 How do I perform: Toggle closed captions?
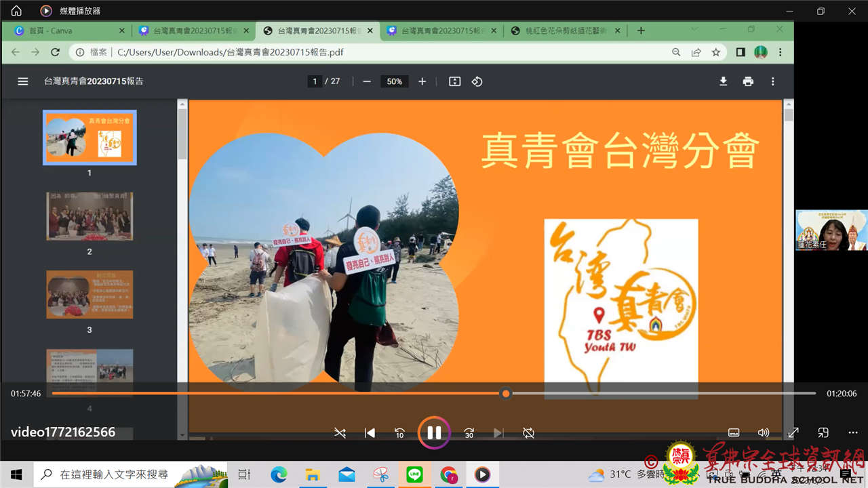click(733, 432)
